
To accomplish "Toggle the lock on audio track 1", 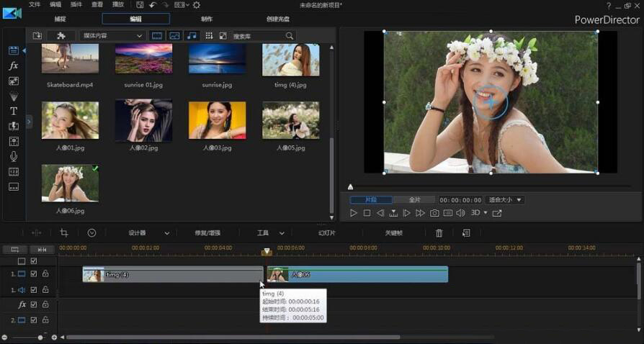I will click(x=45, y=290).
